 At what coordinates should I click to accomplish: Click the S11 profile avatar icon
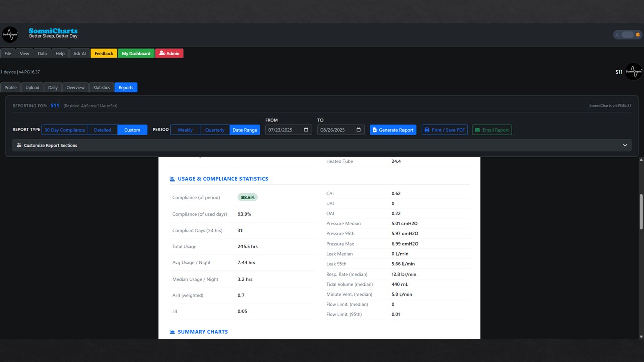(x=633, y=71)
